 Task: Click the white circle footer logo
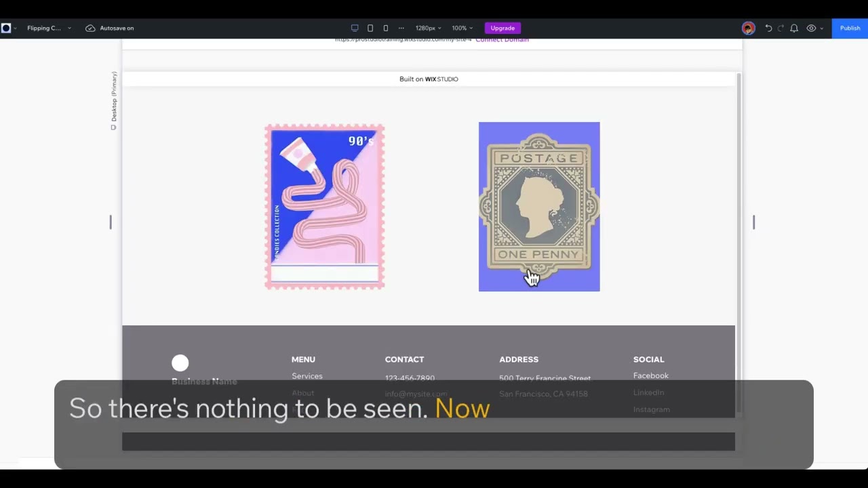(180, 363)
